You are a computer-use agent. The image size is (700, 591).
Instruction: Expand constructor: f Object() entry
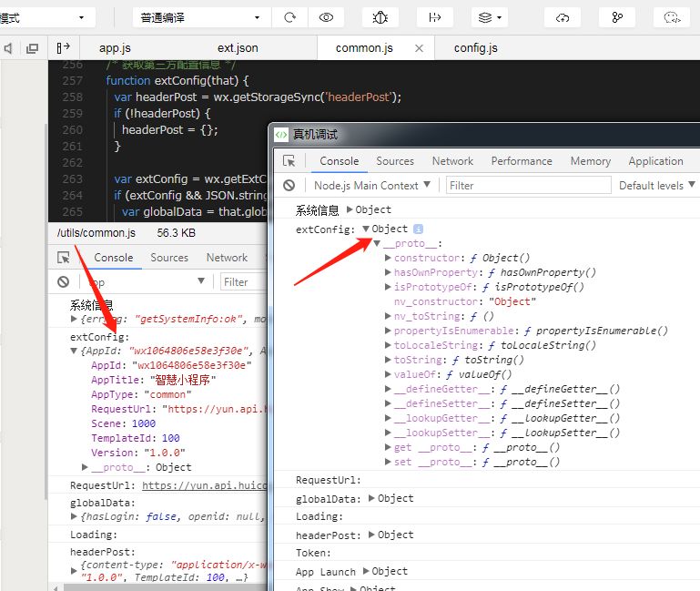click(388, 258)
